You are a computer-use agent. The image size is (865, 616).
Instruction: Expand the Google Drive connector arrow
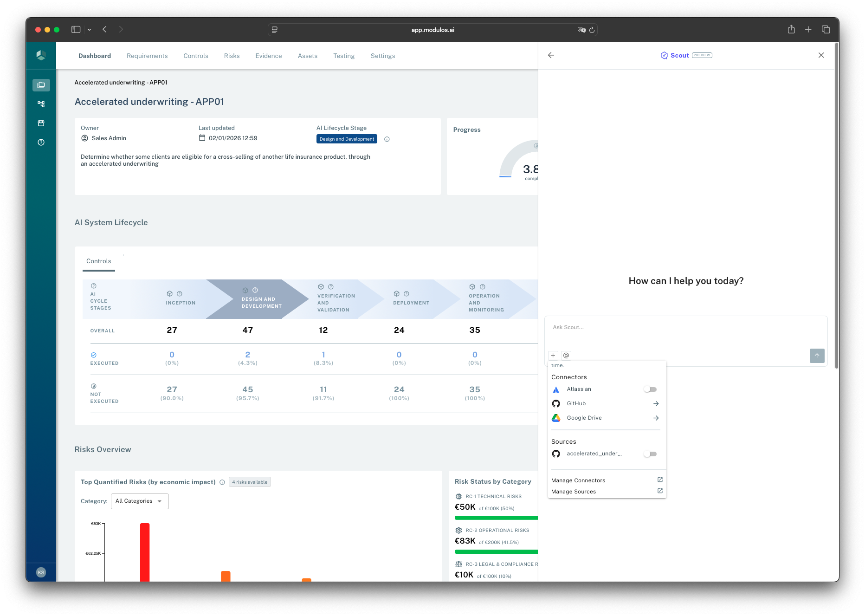pos(656,418)
